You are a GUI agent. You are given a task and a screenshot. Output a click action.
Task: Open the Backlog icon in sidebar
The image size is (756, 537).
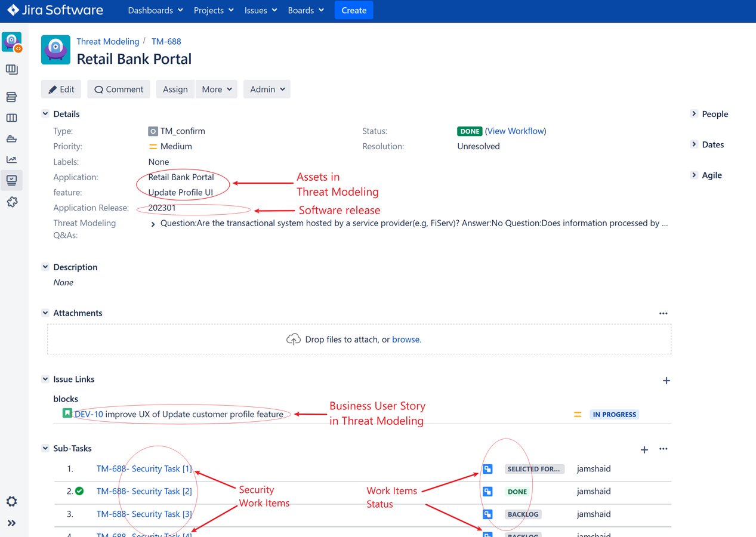pyautogui.click(x=12, y=97)
